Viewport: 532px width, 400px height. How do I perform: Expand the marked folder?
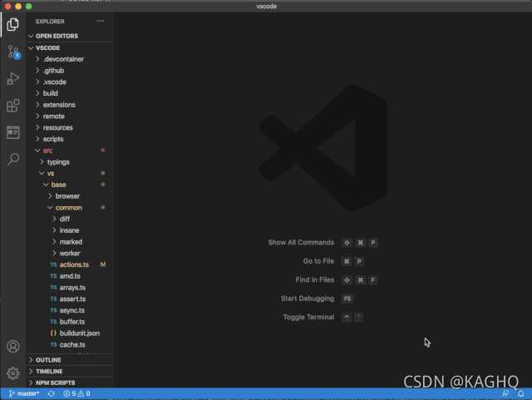[x=70, y=242]
